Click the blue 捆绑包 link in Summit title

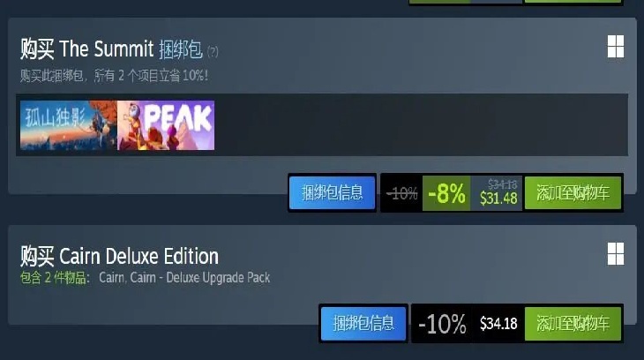click(181, 49)
